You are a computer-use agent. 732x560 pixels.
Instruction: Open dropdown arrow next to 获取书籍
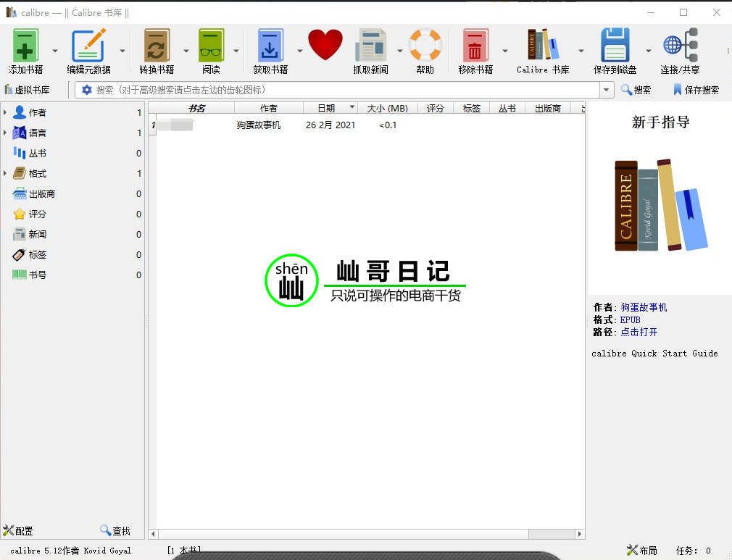coord(300,51)
